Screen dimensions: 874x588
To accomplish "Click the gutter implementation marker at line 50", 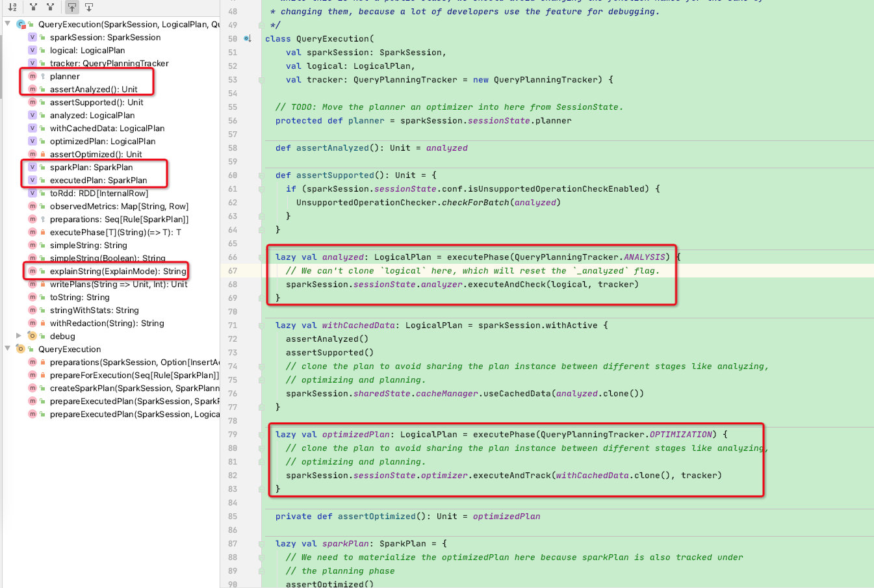I will pyautogui.click(x=248, y=38).
